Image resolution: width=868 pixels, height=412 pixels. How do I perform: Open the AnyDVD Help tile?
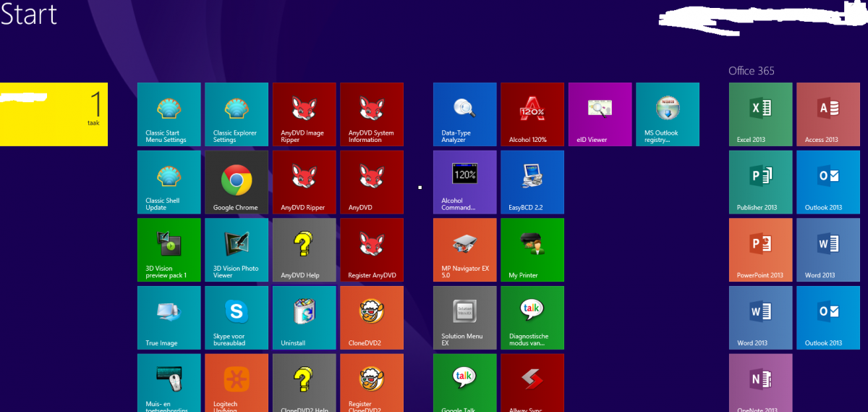coord(305,250)
